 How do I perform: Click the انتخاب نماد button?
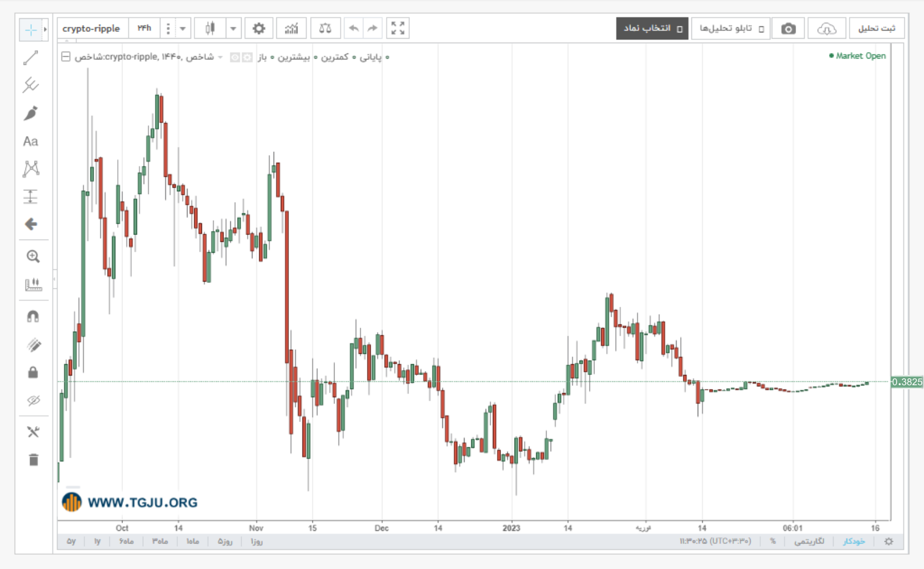point(652,28)
